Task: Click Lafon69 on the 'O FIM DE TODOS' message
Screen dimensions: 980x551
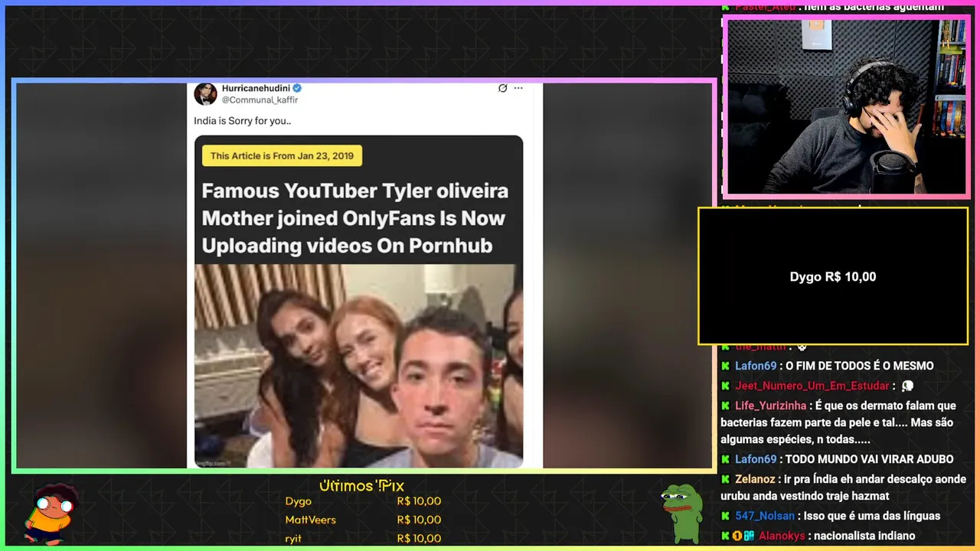Action: point(756,366)
